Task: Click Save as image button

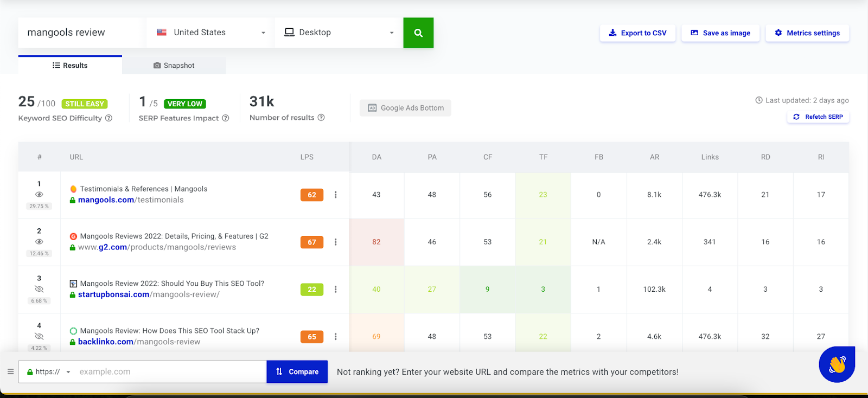Action: click(720, 33)
